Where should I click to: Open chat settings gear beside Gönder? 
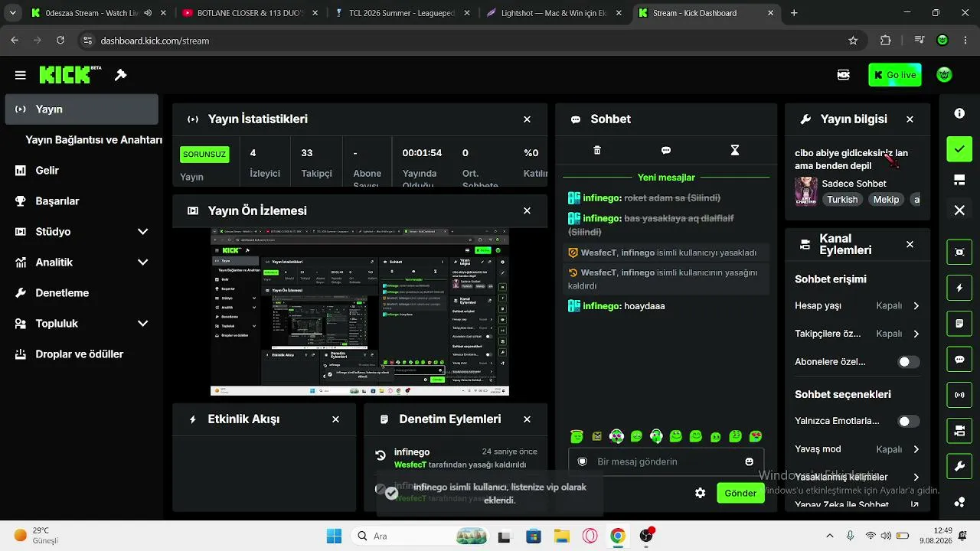point(700,493)
